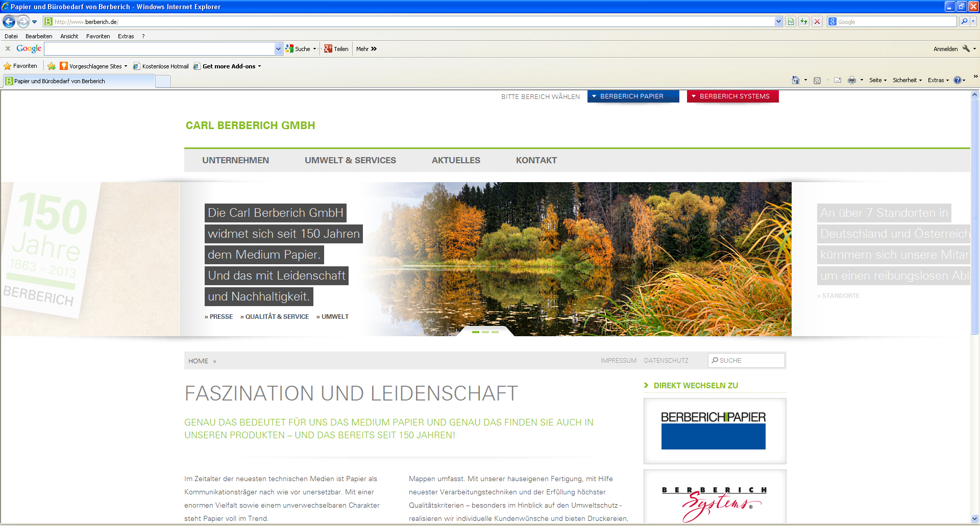Open the Seite command menu
Viewport: 980px width, 526px height.
pos(878,80)
